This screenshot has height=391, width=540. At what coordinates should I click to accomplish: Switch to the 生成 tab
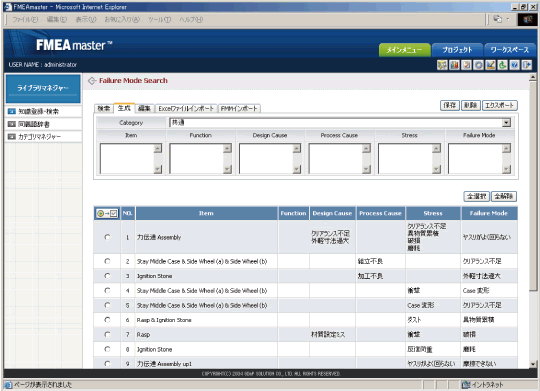click(124, 108)
